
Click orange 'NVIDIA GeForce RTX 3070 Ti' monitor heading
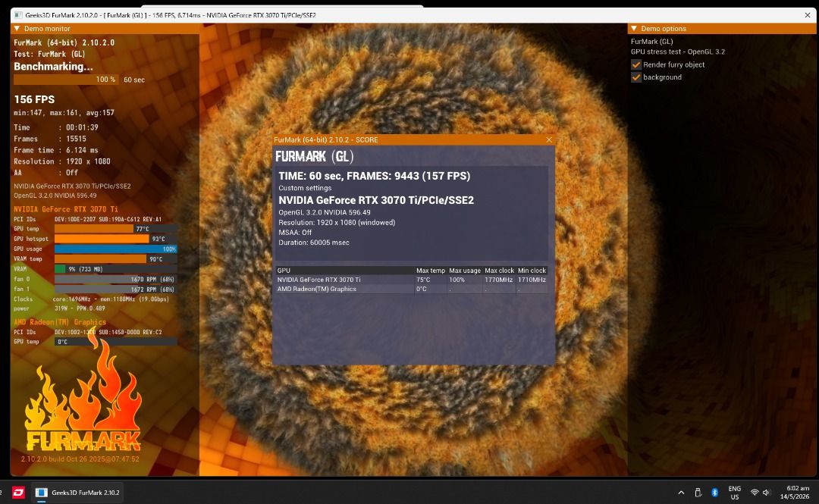(66, 209)
